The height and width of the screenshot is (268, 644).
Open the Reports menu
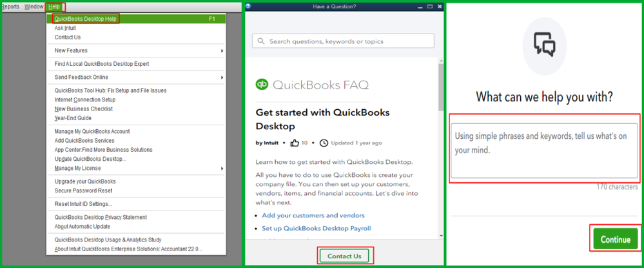click(x=10, y=7)
